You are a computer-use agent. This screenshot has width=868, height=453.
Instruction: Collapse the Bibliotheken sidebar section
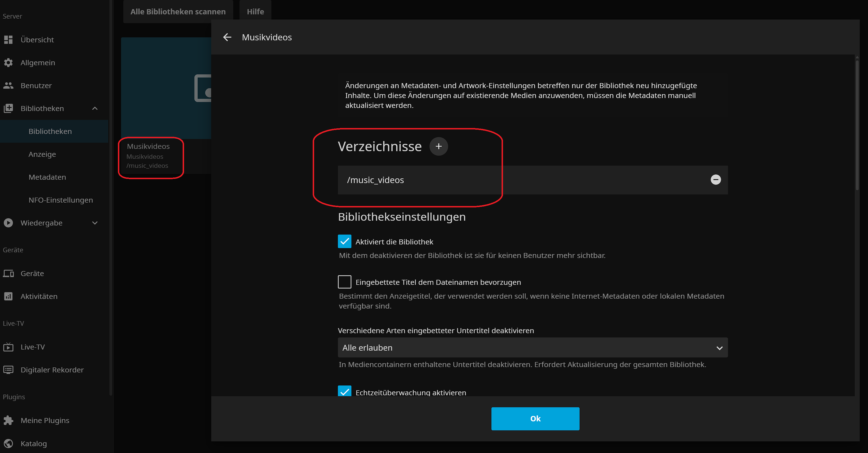coord(95,109)
